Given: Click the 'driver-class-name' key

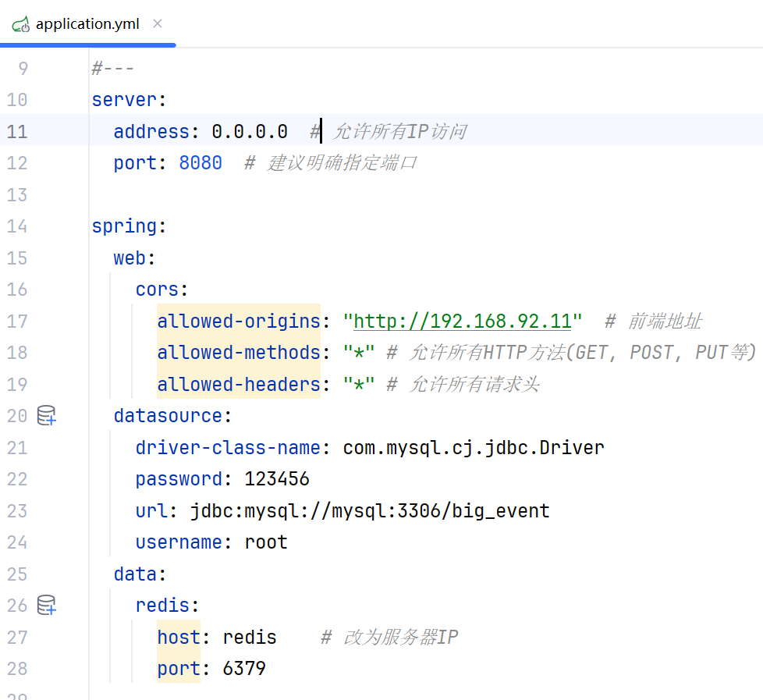Looking at the screenshot, I should click(x=228, y=448).
